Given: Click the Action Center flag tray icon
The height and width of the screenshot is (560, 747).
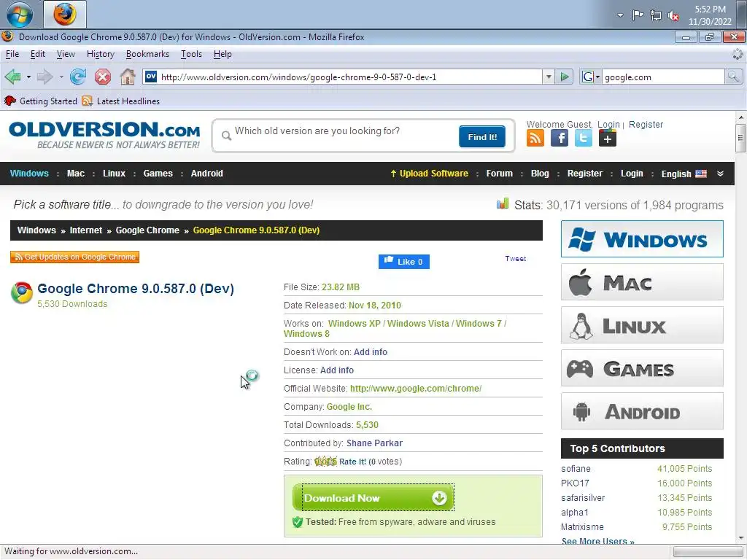Looking at the screenshot, I should pyautogui.click(x=638, y=15).
